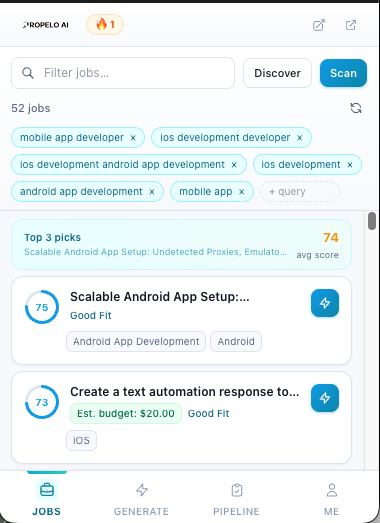Click the magnifier search icon
The height and width of the screenshot is (523, 380).
(x=28, y=73)
